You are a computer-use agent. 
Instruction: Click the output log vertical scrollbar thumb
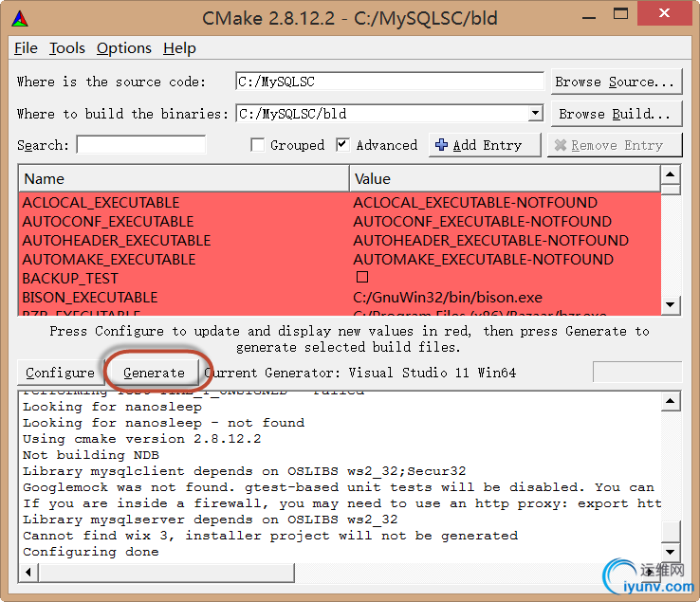670,531
